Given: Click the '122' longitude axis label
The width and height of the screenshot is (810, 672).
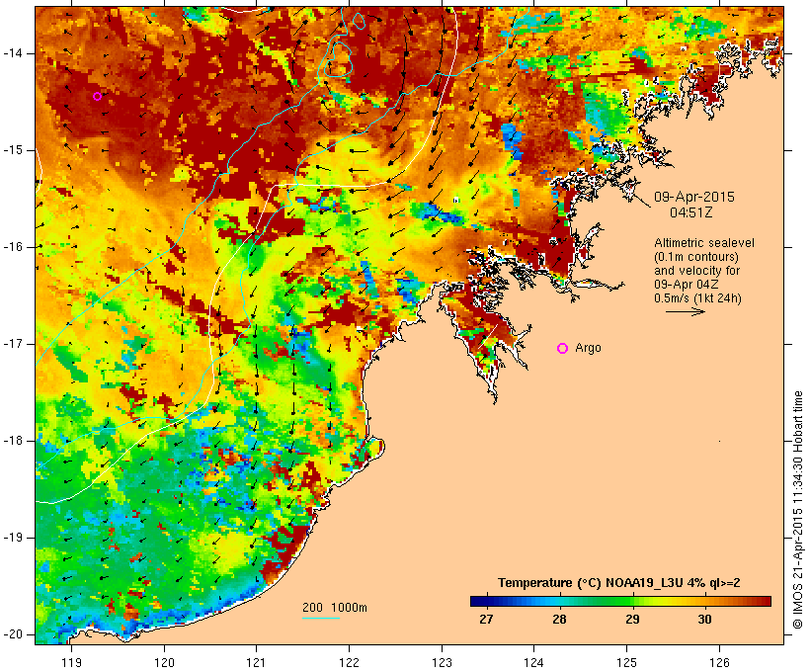Looking at the screenshot, I should tap(350, 662).
